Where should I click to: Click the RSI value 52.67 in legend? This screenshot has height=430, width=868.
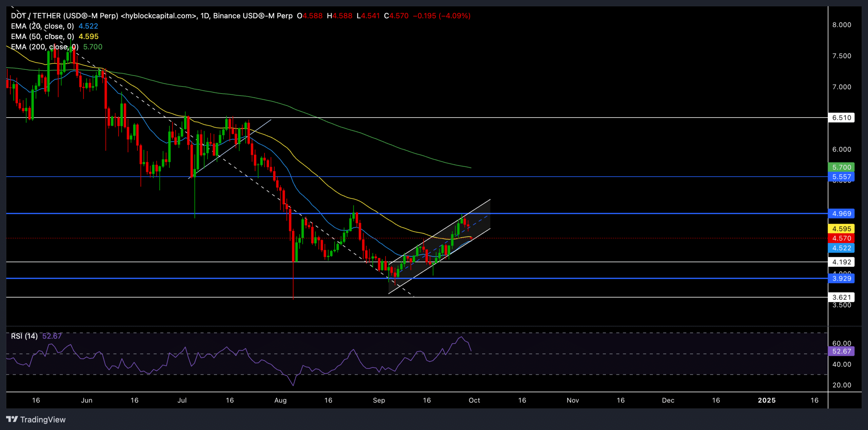pyautogui.click(x=52, y=336)
